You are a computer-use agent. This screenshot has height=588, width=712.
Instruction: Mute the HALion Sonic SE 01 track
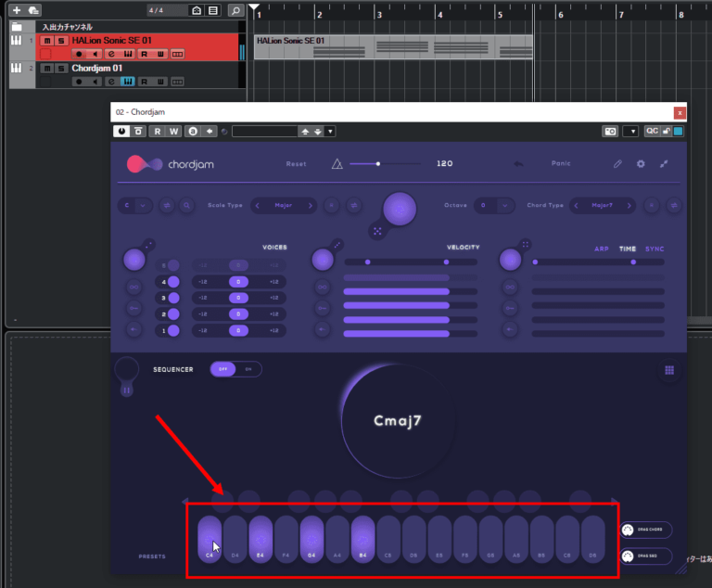(x=47, y=42)
